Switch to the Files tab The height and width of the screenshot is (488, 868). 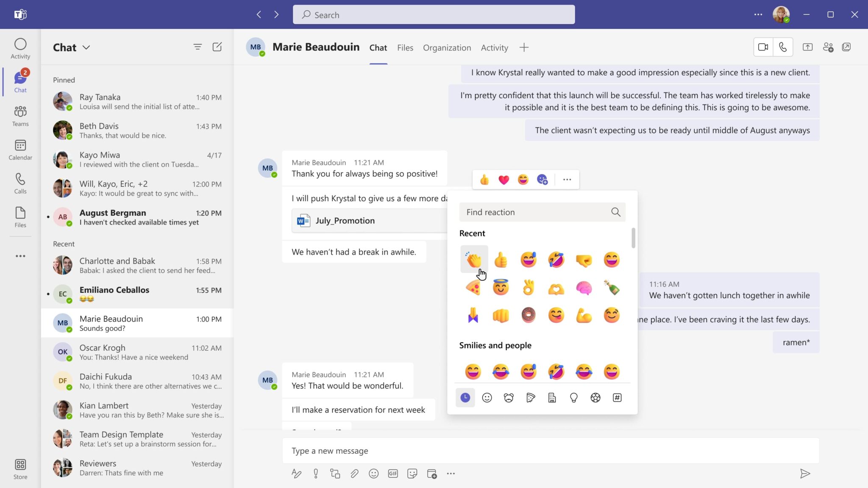(x=405, y=47)
